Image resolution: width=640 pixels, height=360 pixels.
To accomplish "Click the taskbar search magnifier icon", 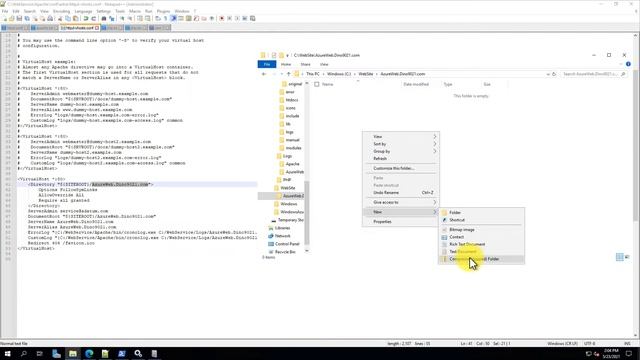I will tap(23, 353).
